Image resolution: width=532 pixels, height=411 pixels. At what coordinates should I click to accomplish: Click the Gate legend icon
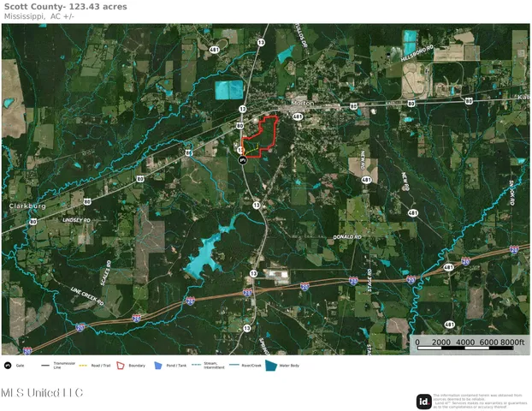click(x=8, y=366)
